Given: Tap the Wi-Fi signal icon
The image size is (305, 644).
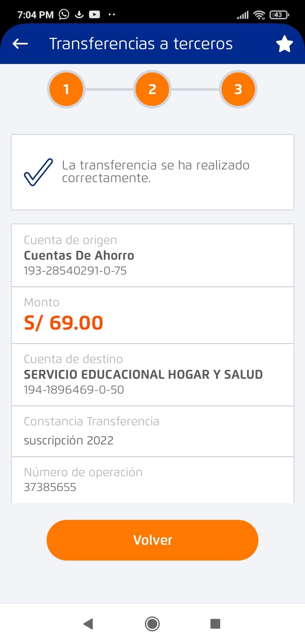Looking at the screenshot, I should (x=259, y=15).
